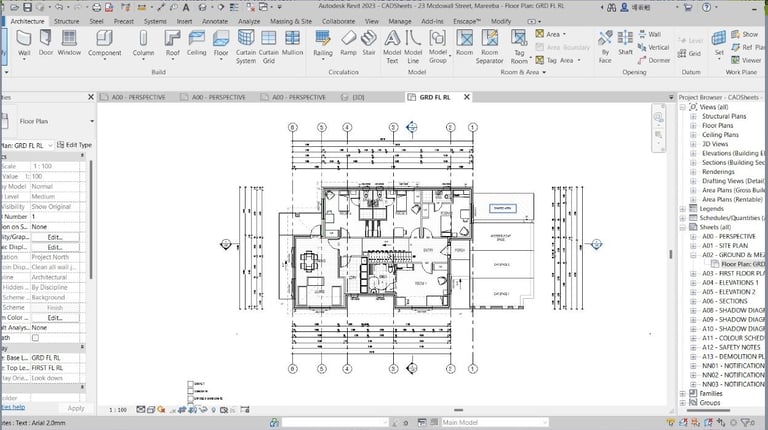Click the Main Model design option field
The width and height of the screenshot is (768, 430).
tap(494, 422)
